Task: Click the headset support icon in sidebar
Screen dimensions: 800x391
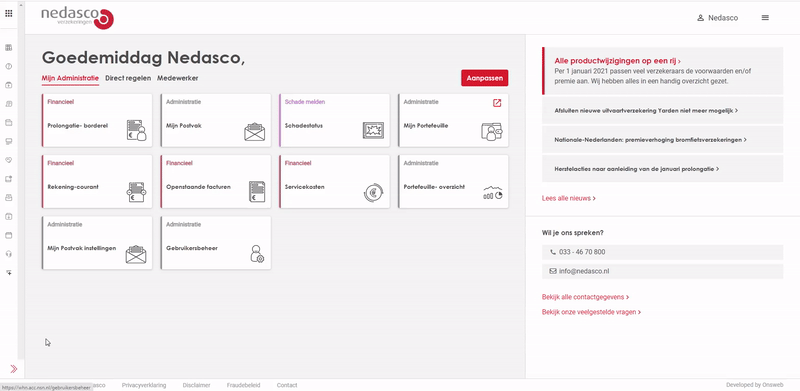Action: coord(9,254)
